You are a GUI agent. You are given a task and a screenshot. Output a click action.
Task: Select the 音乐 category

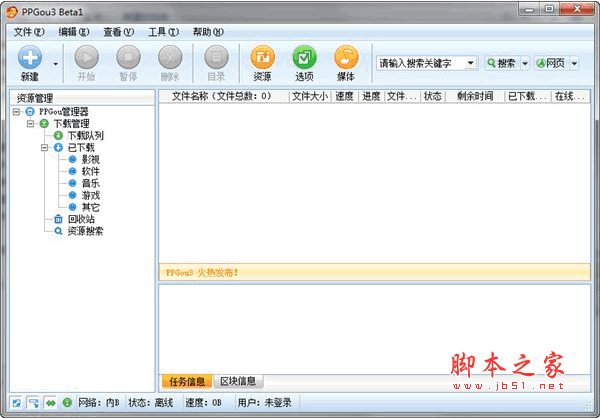[91, 183]
